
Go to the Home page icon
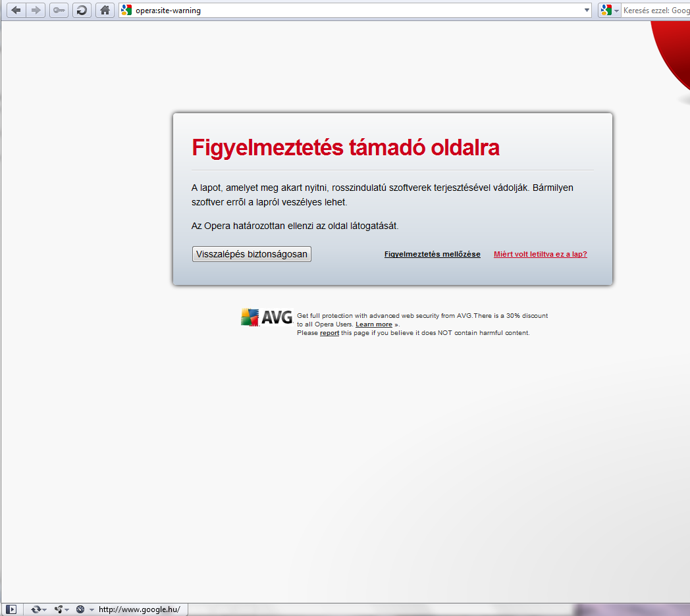[104, 11]
